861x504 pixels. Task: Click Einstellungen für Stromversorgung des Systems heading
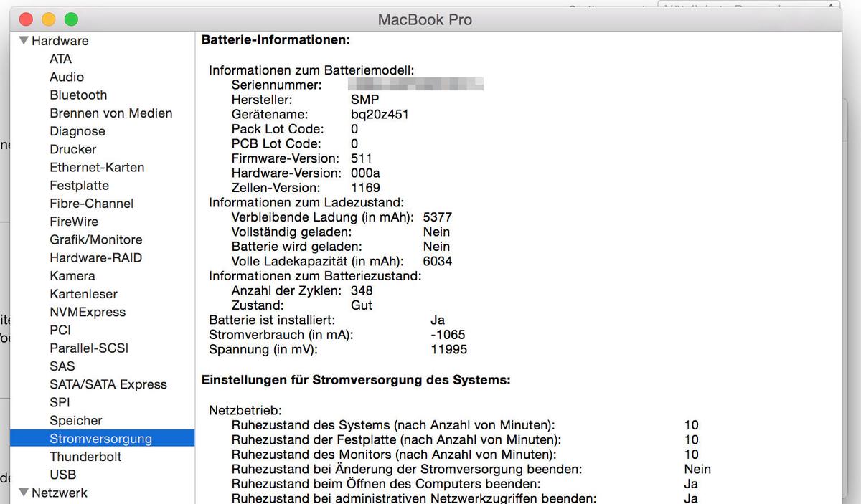356,380
